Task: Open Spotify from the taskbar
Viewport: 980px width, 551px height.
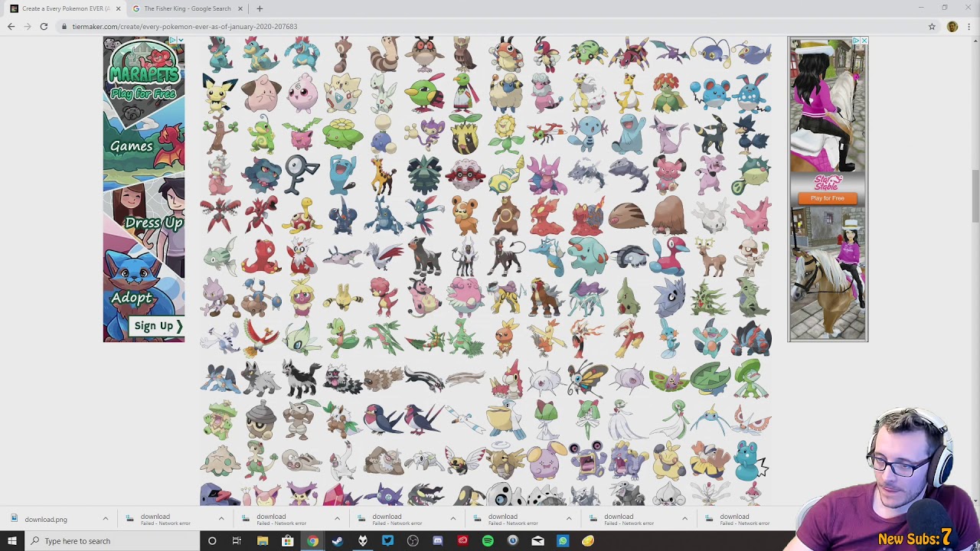Action: [488, 541]
